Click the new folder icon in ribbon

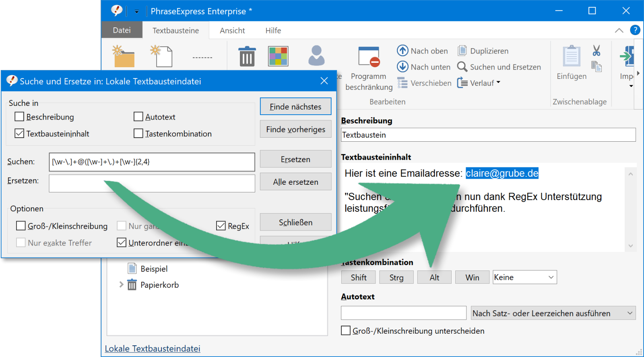[x=123, y=56]
